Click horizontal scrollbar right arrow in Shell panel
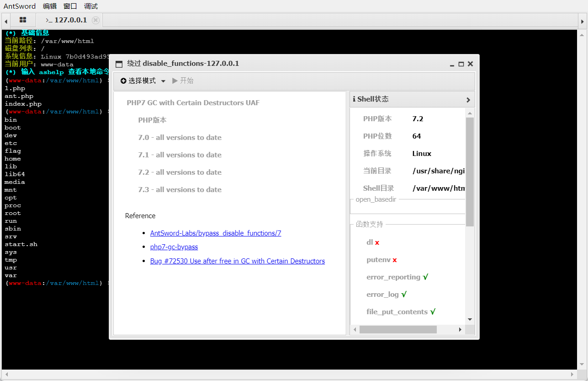The image size is (588, 381). 460,329
